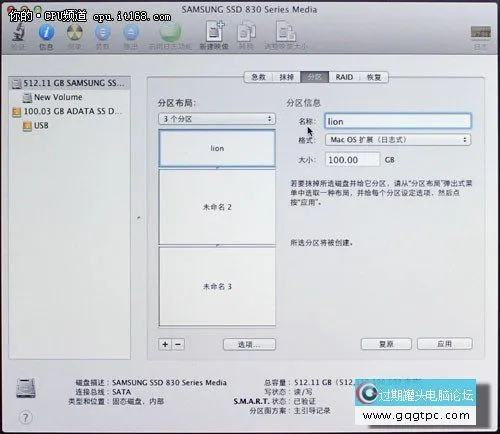This screenshot has width=500, height=434.
Task: Click the 固态磁盘、内部 type value
Action: [138, 401]
